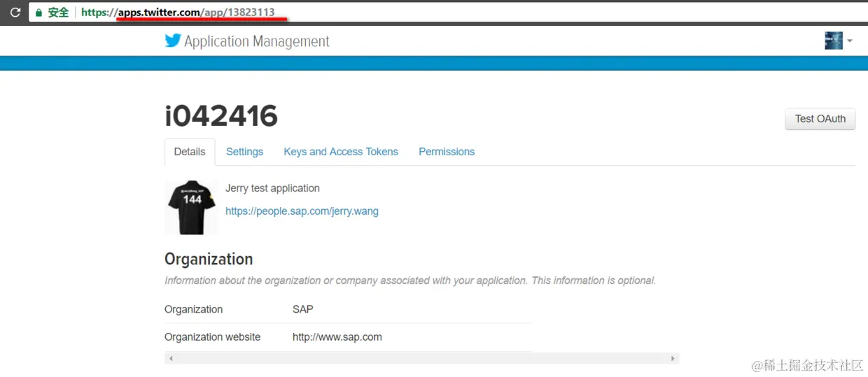Open the people.sap.com/jerry.wang link
Screen dimensions: 868x377
pos(302,211)
